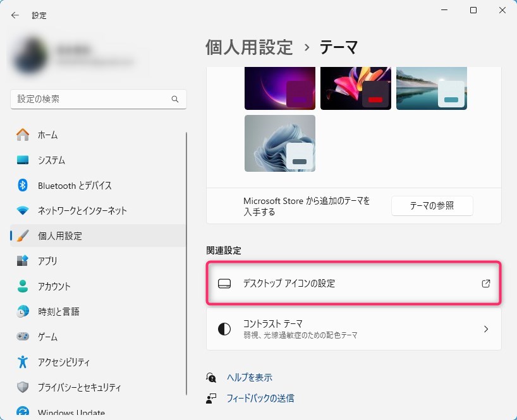
Task: Click the Wi-Fi network icon in sidebar
Action: [23, 210]
